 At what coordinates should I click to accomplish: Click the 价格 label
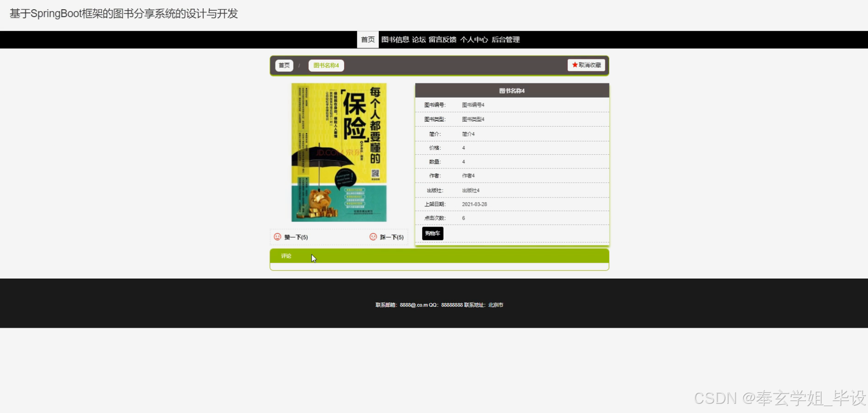[x=435, y=148]
